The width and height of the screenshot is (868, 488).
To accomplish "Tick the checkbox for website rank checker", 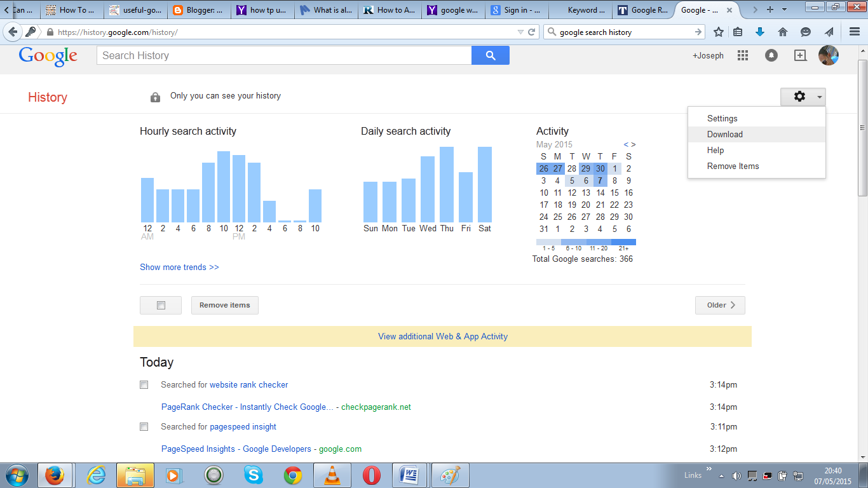I will 144,384.
